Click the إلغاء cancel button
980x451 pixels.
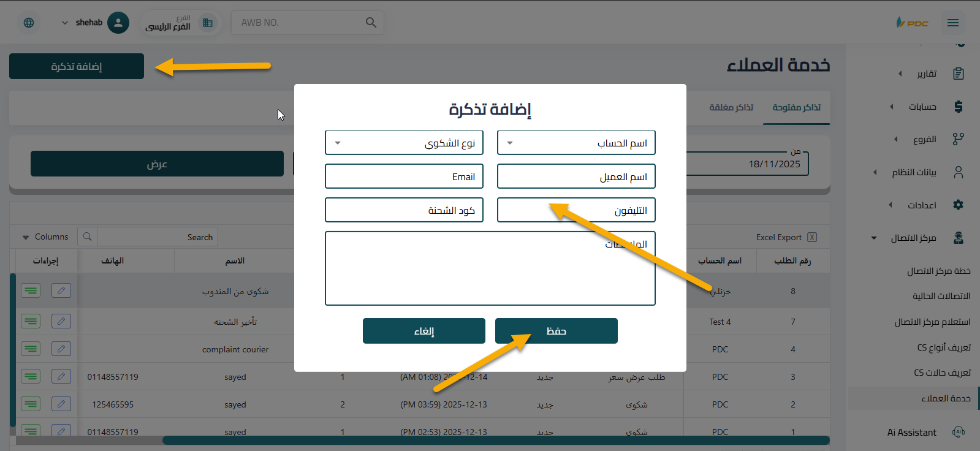(x=424, y=331)
